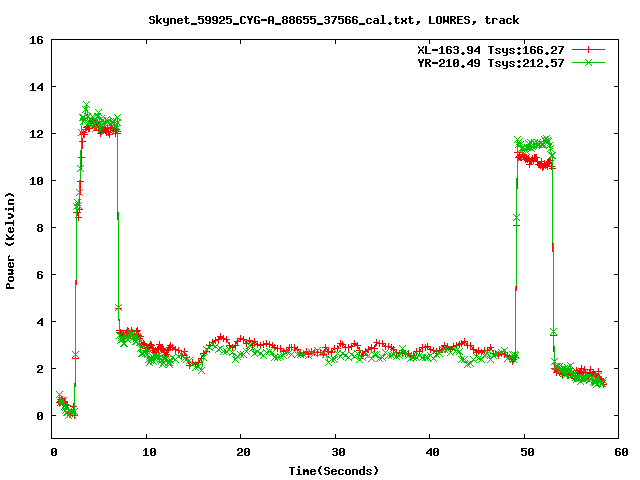Click x-axis tick label 20
The width and height of the screenshot is (640, 480).
click(x=243, y=452)
